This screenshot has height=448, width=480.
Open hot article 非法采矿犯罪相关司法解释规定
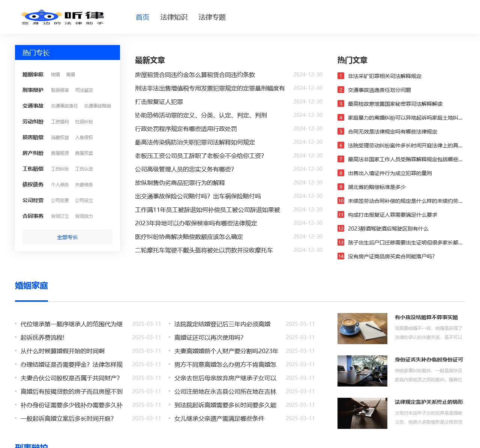pos(385,76)
